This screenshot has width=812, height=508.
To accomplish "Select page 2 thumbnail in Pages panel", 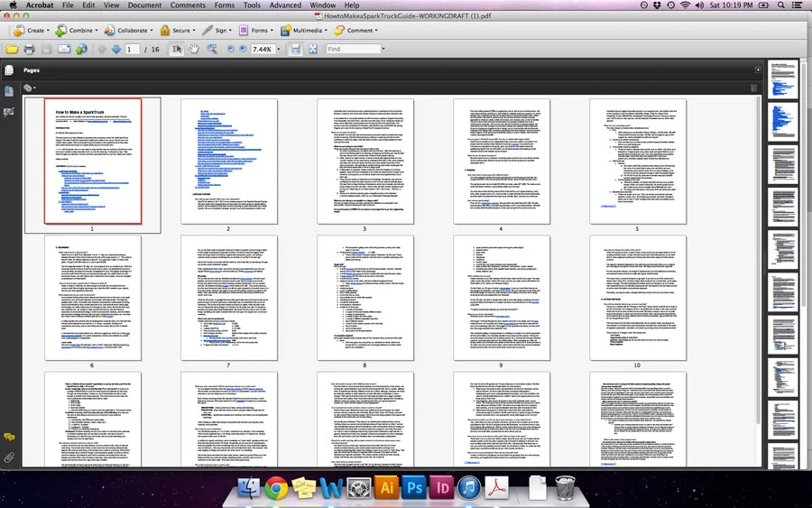I will tap(229, 162).
